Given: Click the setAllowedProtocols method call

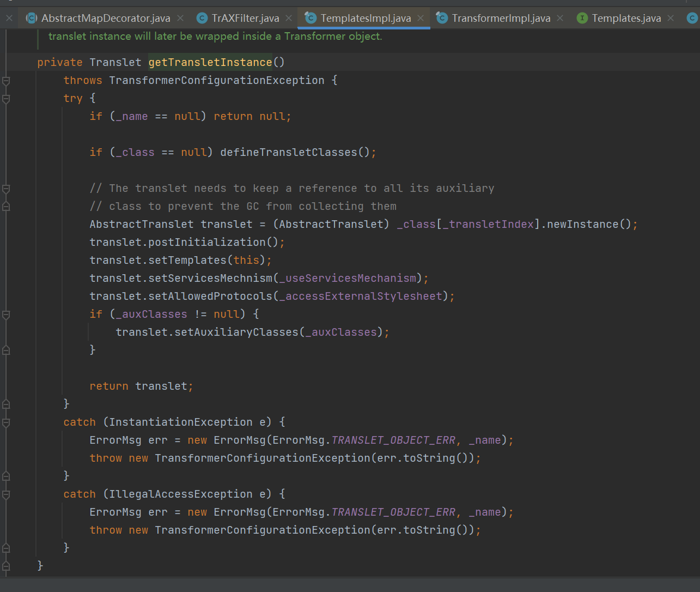Looking at the screenshot, I should (210, 296).
